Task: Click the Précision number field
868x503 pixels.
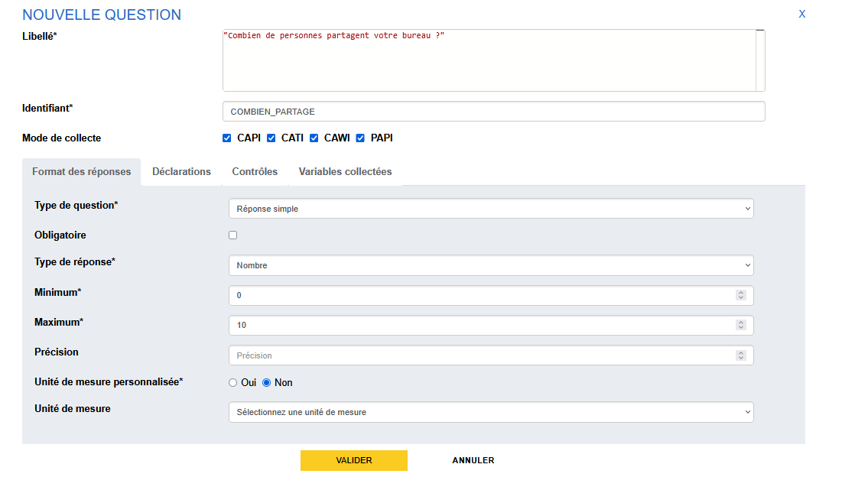Action: click(x=482, y=355)
